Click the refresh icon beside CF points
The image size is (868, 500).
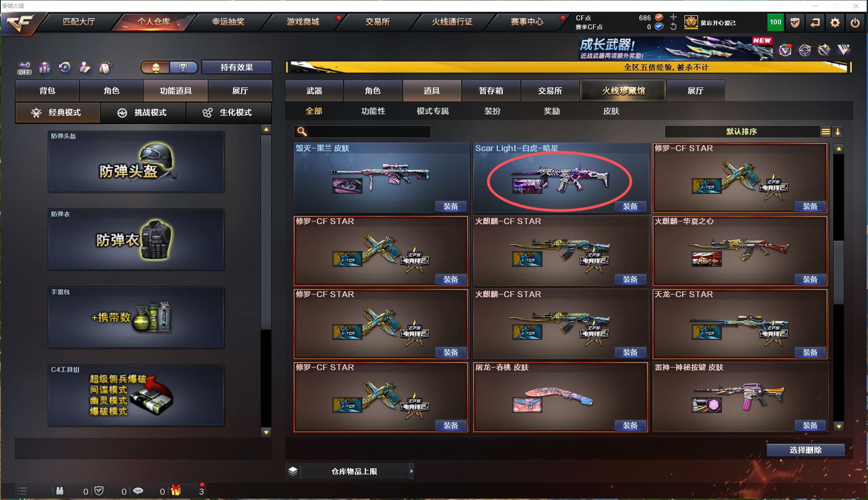pyautogui.click(x=673, y=27)
